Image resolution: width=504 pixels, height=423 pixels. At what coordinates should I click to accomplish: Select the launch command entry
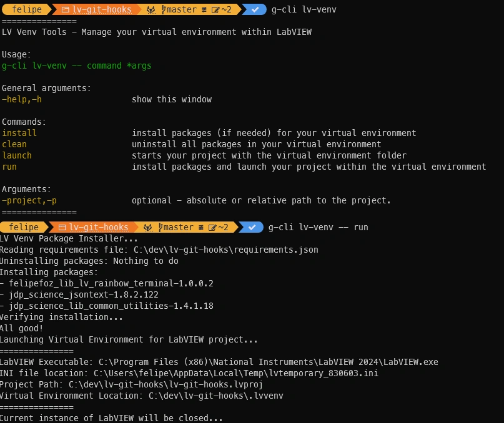pos(17,155)
